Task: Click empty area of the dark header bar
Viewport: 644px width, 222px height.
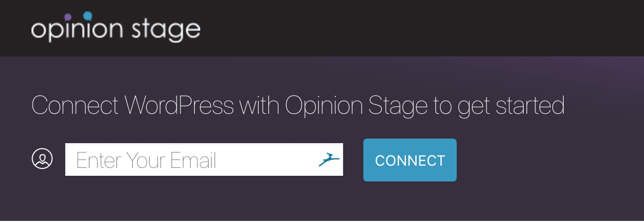Action: click(411, 28)
